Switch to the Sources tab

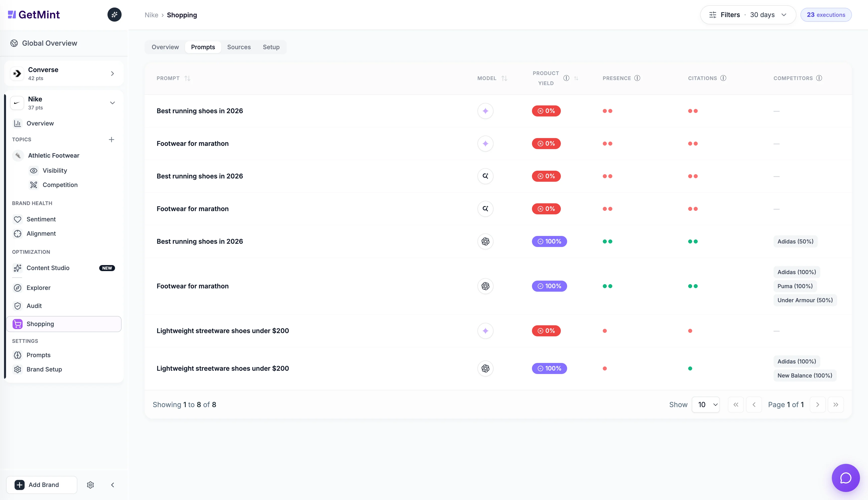pos(239,47)
